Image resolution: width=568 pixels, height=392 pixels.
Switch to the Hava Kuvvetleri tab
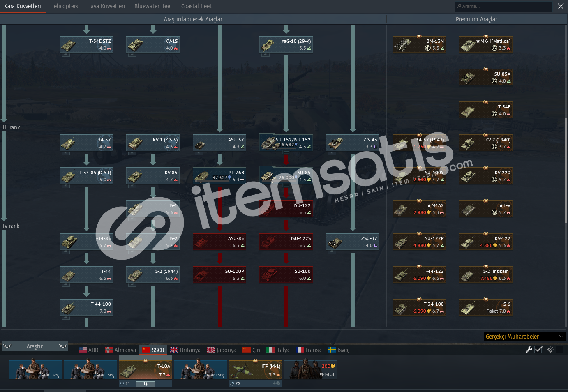coord(106,6)
